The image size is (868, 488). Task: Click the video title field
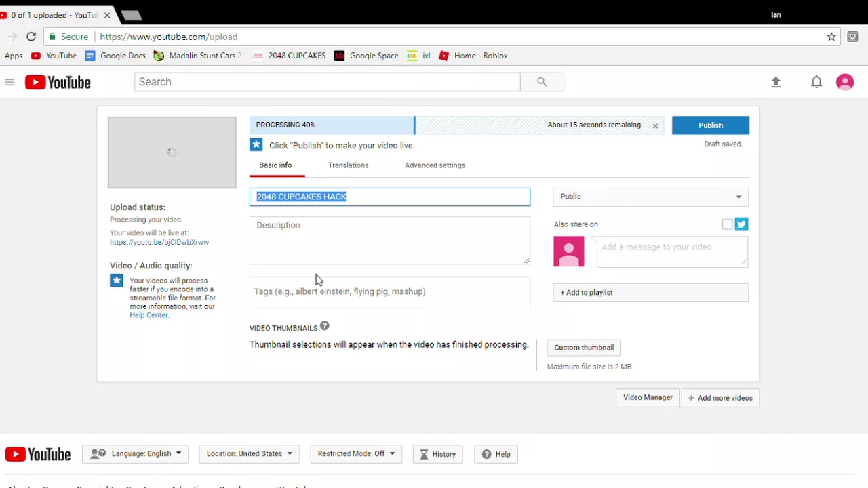(x=390, y=197)
